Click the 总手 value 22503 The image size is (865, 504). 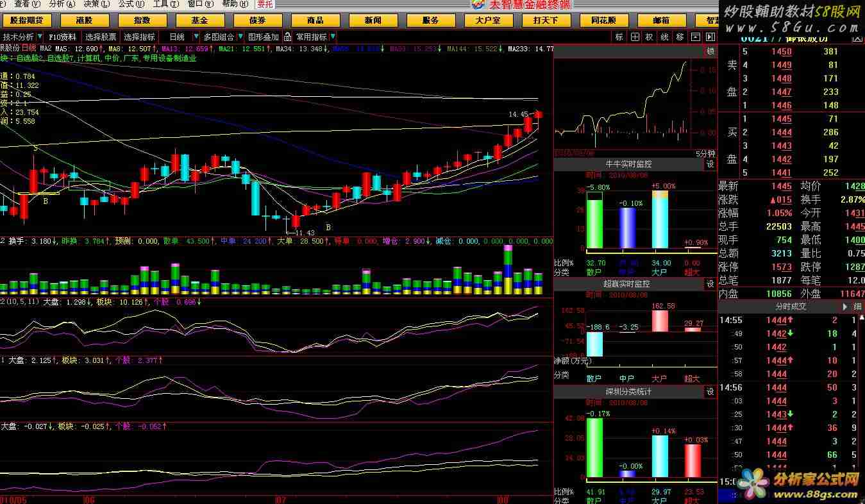[x=779, y=226]
